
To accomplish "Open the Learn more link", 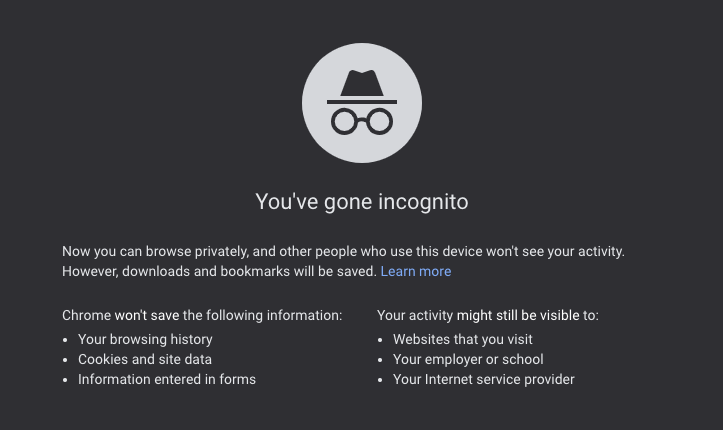I will (416, 271).
